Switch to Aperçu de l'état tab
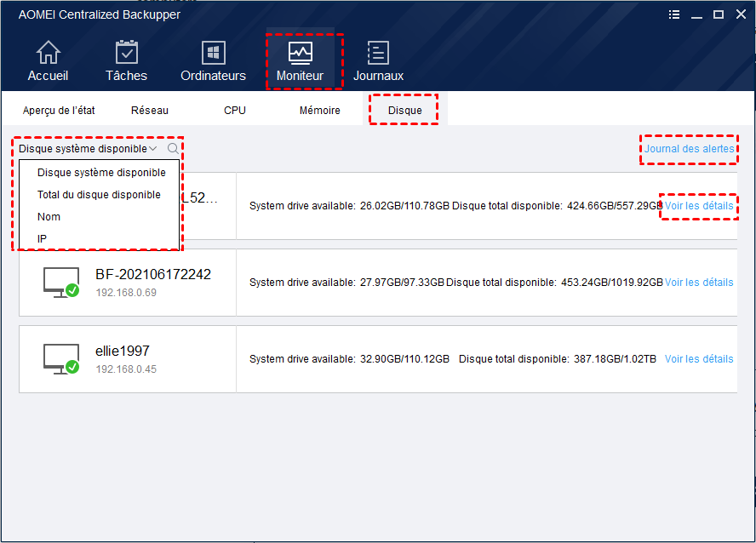The image size is (756, 543). (x=59, y=111)
